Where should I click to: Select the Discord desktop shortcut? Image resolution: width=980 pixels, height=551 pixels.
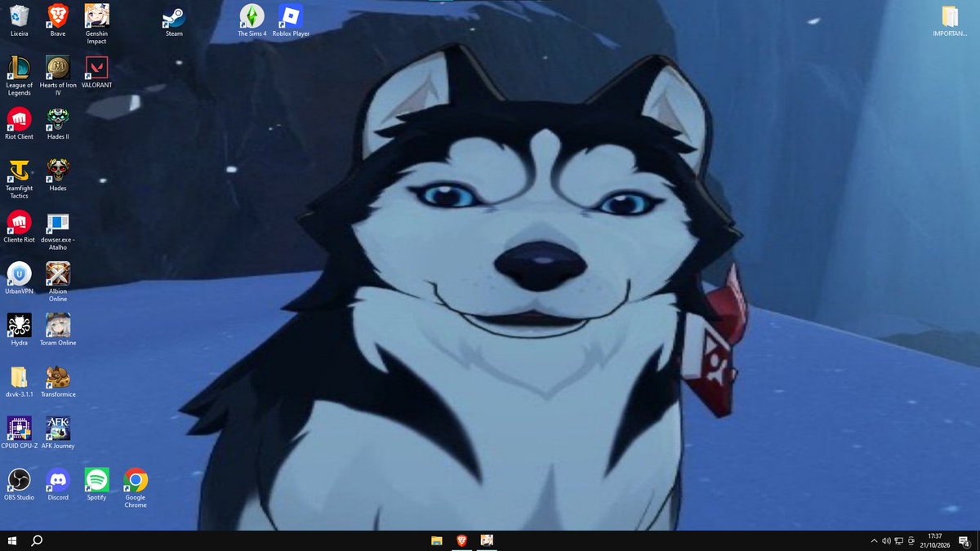(x=58, y=484)
